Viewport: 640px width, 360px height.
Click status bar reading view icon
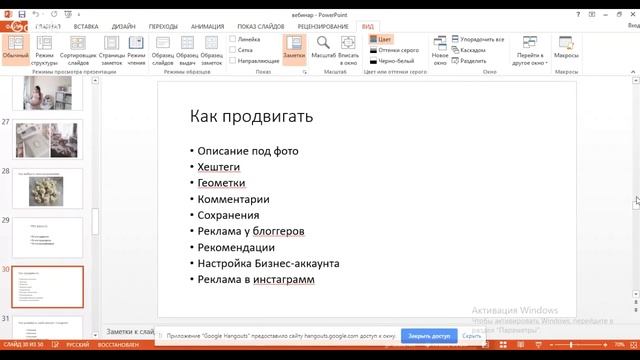pos(521,345)
